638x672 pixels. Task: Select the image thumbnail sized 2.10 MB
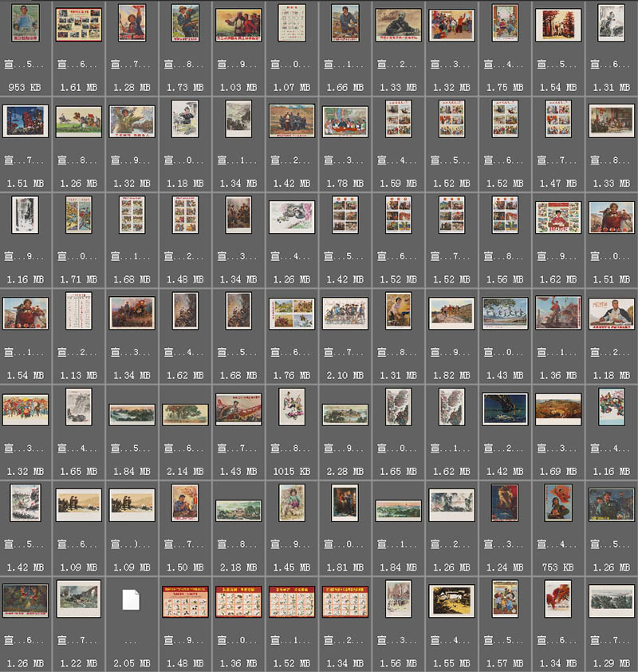(x=345, y=313)
